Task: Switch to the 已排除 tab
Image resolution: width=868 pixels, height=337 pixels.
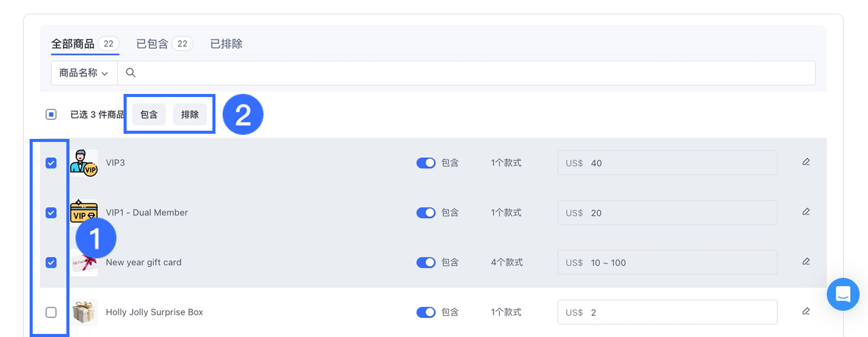Action: [x=226, y=43]
